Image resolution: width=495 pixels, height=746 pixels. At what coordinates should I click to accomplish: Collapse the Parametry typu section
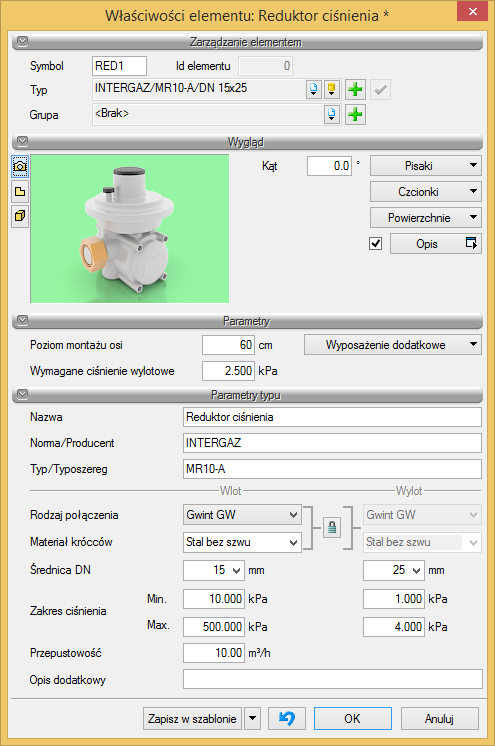point(22,394)
